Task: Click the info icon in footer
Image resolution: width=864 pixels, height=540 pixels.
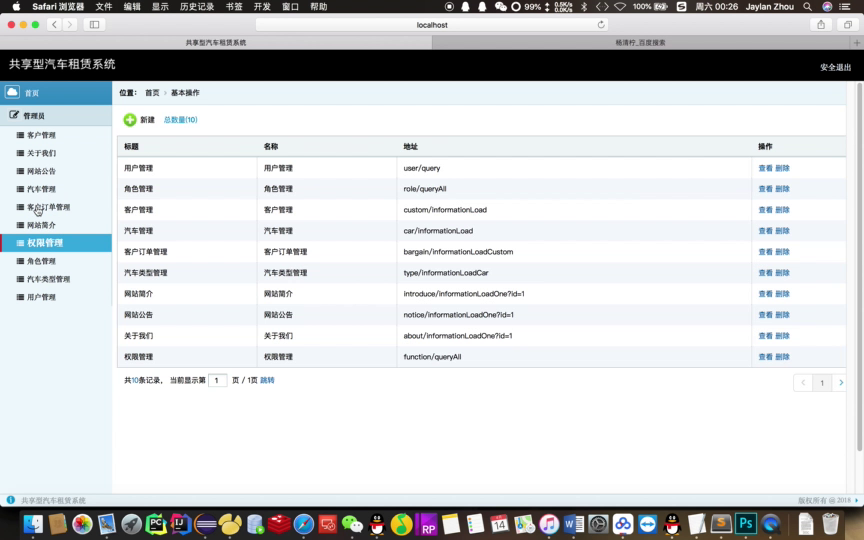Action: click(x=10, y=500)
